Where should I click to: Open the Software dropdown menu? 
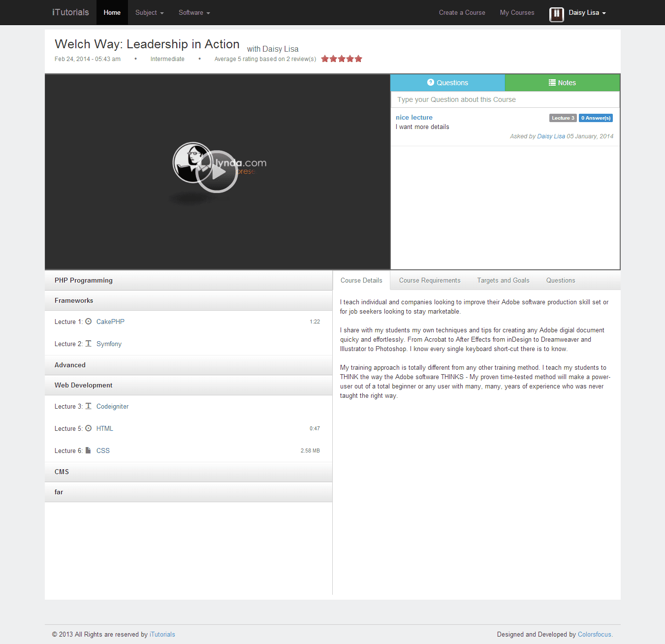tap(194, 13)
